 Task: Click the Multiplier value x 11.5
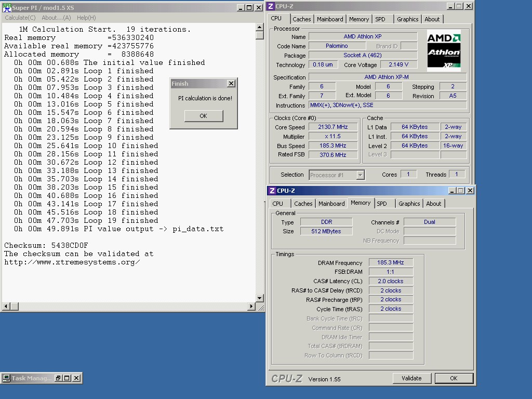333,137
